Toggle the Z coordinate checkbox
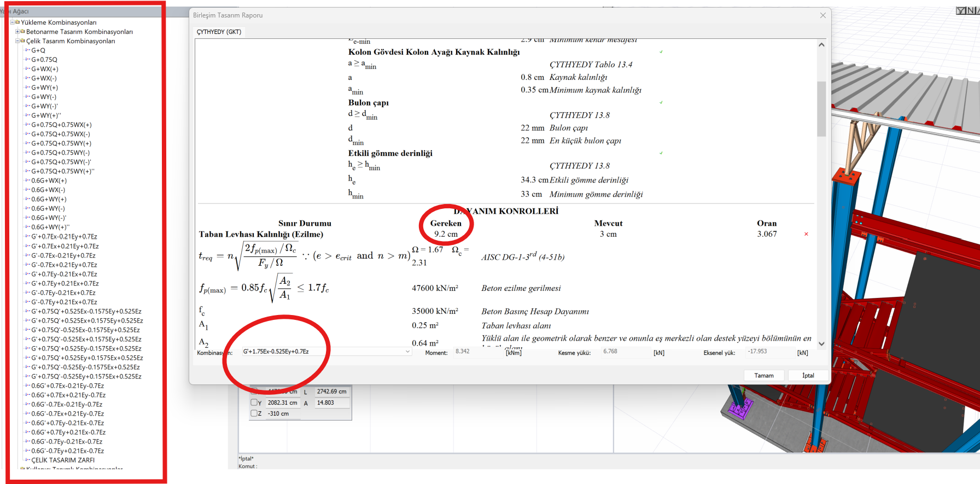Viewport: 980px width, 484px height. pos(254,413)
